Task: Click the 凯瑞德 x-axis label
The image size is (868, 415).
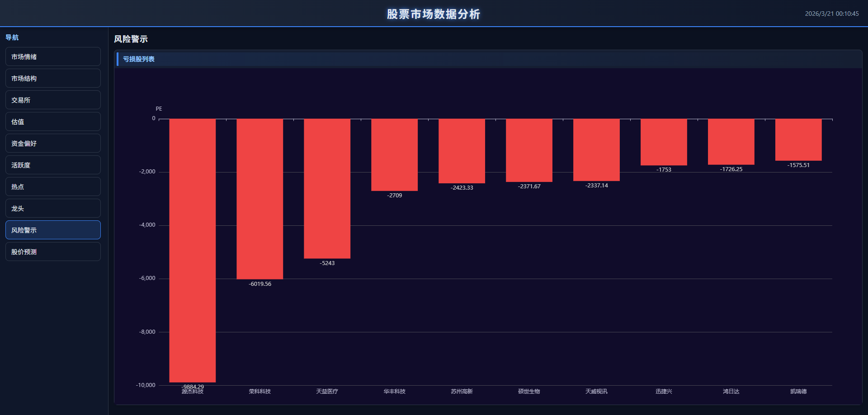Action: [x=798, y=392]
